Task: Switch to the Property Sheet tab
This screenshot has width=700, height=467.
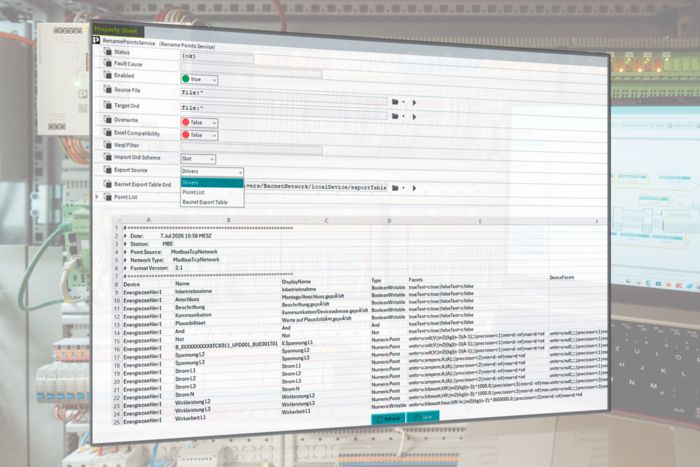Action: tap(118, 30)
